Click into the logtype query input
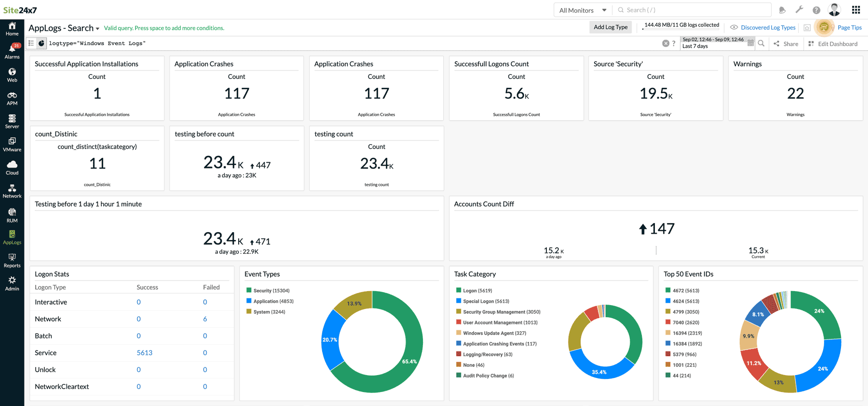The width and height of the screenshot is (868, 406). point(352,43)
